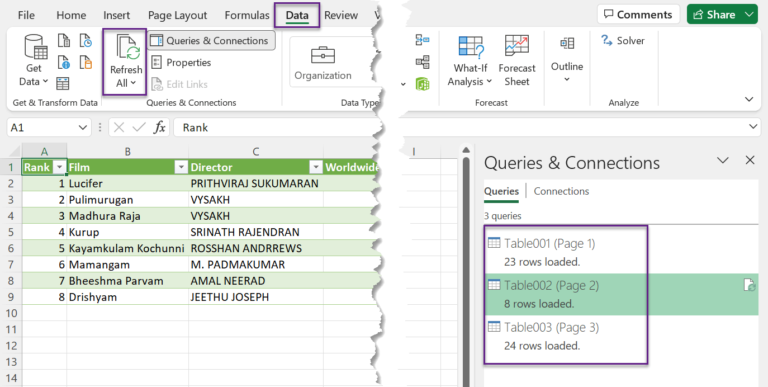Click the Refresh All button
Viewport: 768px width, 387px height.
pos(126,61)
